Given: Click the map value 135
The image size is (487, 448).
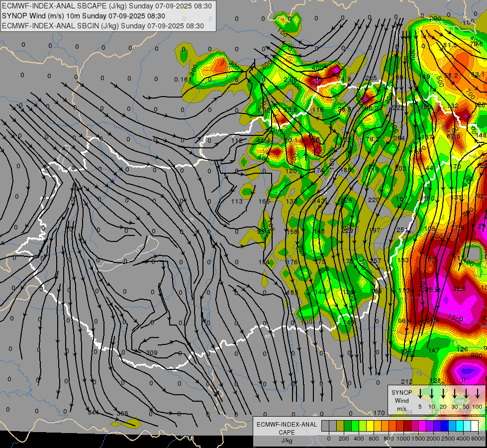Looking at the screenshot, I should (292, 201).
